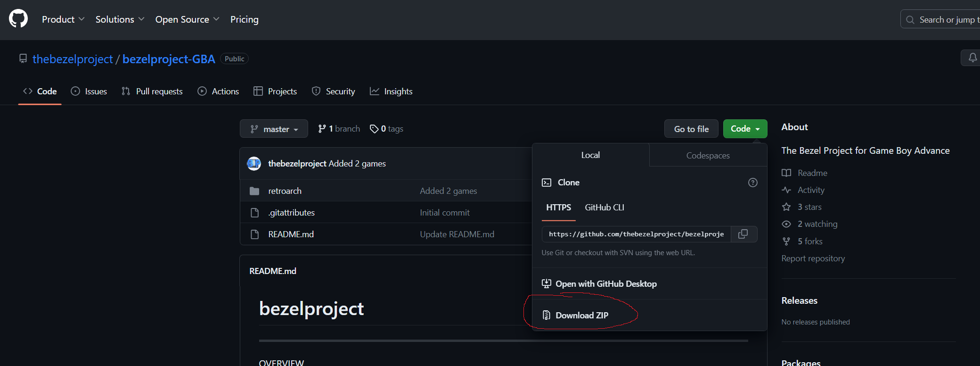980x366 pixels.
Task: Copy the HTTPS clone URL to clipboard
Action: (x=743, y=234)
